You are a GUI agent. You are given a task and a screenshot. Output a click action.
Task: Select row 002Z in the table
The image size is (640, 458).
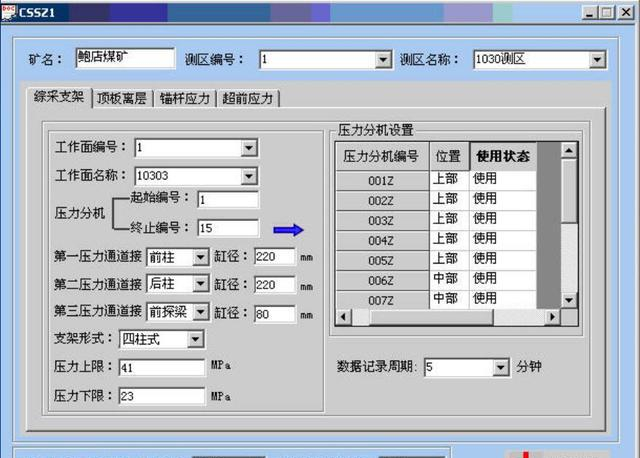(x=382, y=201)
